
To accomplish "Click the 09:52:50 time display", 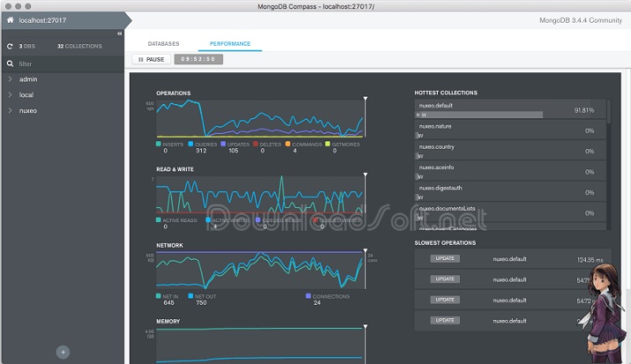I will [199, 59].
